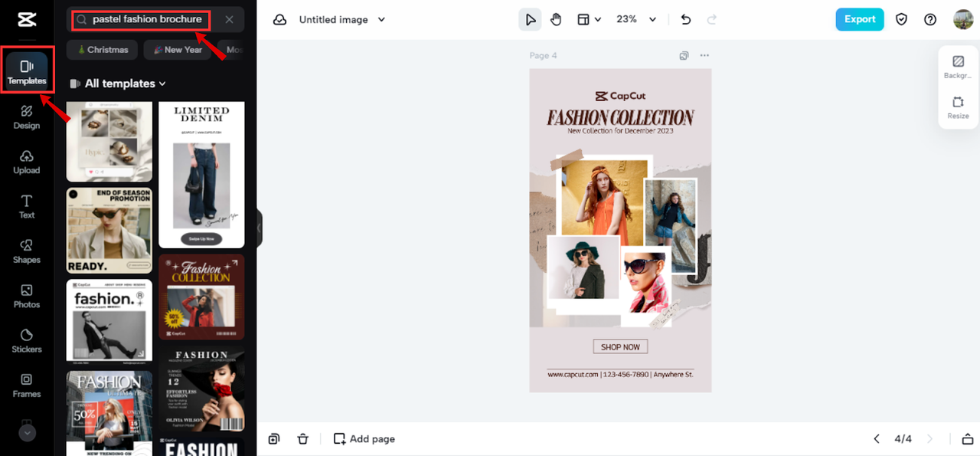Image resolution: width=980 pixels, height=456 pixels.
Task: Select the SHOP NOW button on canvas
Action: pos(620,346)
